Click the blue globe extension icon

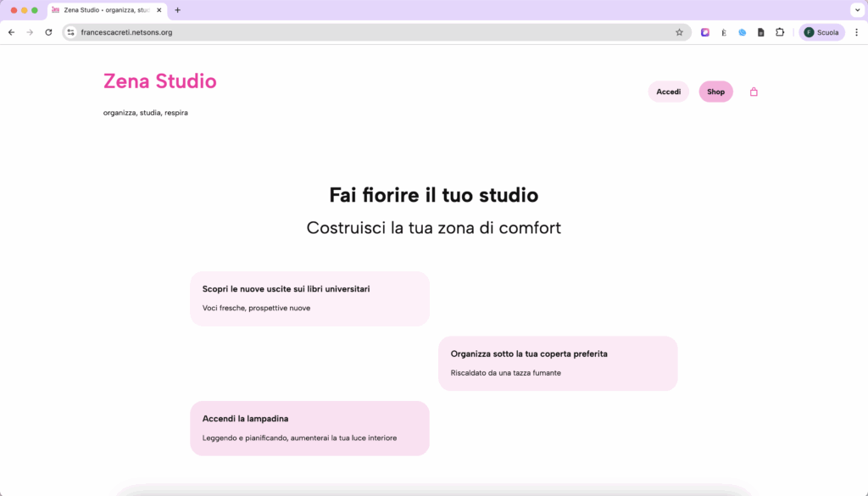(742, 32)
